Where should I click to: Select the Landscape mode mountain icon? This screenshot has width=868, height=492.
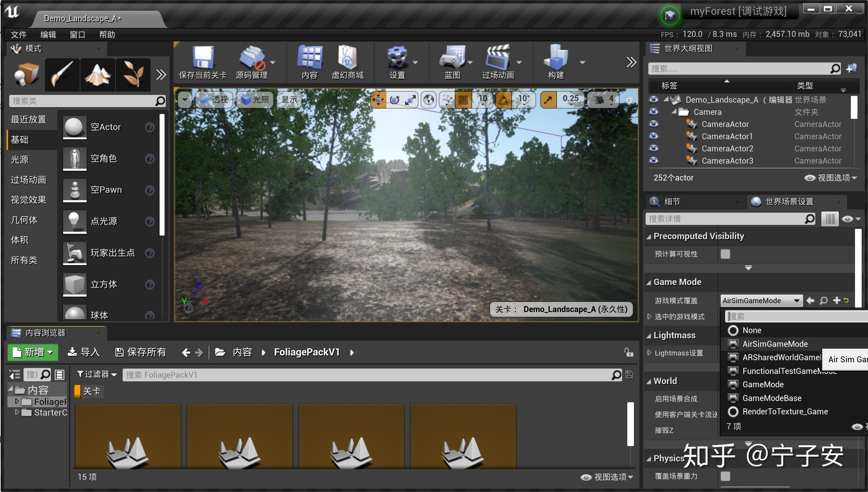[x=98, y=74]
